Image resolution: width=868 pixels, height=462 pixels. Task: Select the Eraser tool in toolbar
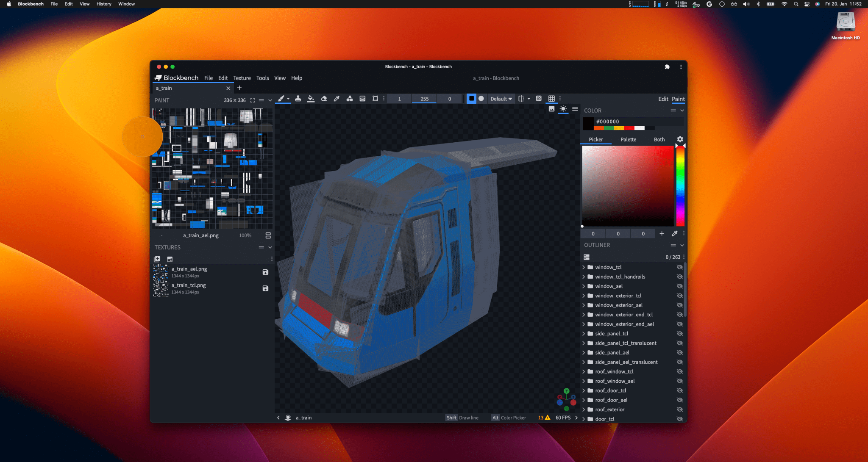[x=324, y=99]
